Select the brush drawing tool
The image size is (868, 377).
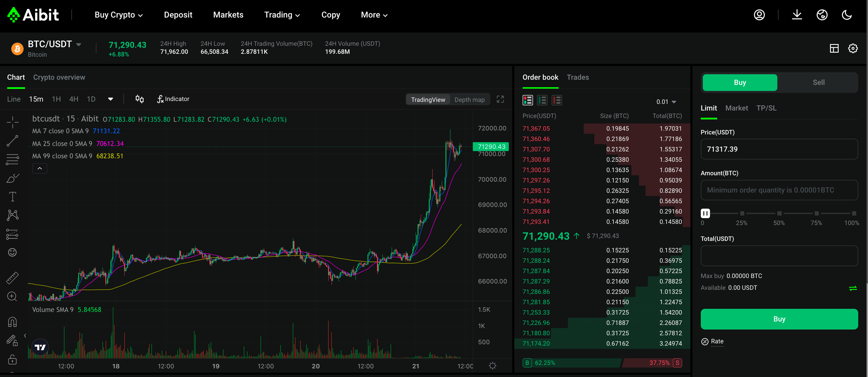click(12, 178)
